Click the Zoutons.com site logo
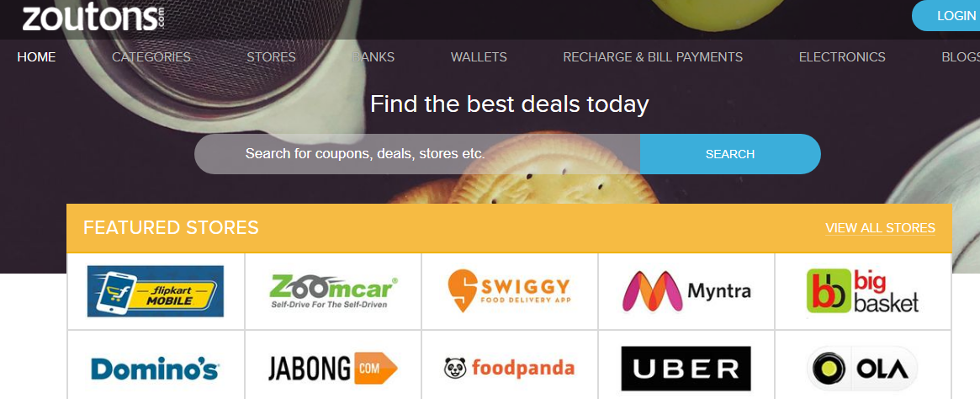Screen dimensions: 980x399 click(x=93, y=17)
